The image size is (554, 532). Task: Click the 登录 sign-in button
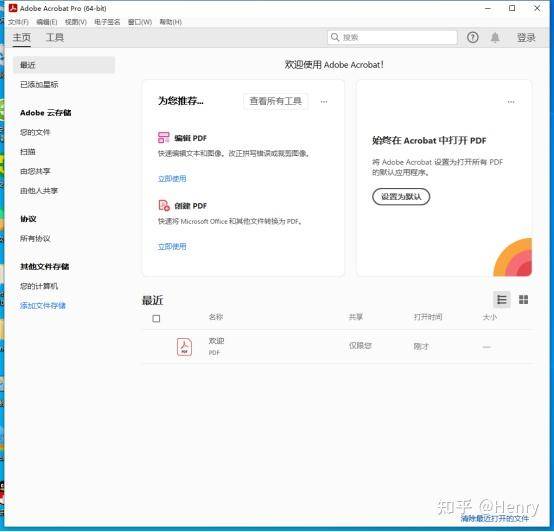526,37
